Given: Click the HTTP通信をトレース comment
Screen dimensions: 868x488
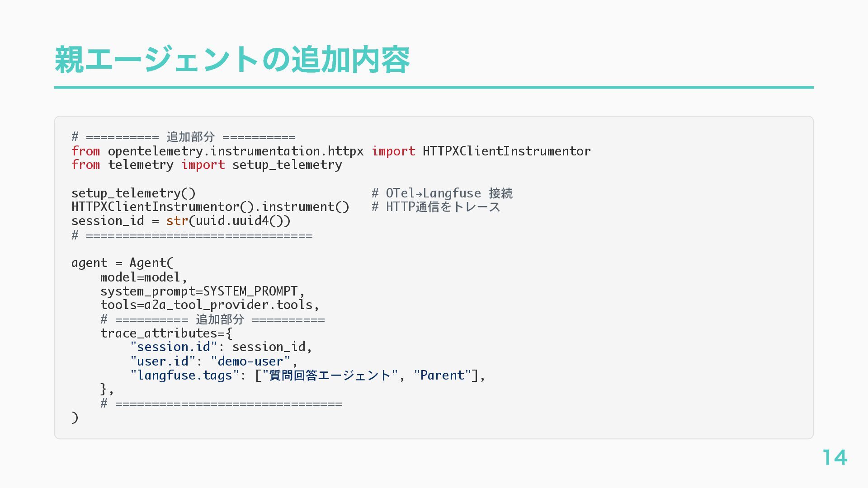Looking at the screenshot, I should (x=436, y=207).
